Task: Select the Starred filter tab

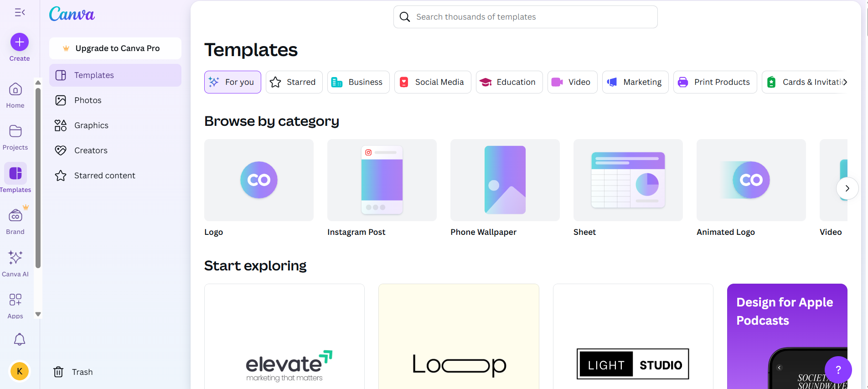Action: pyautogui.click(x=294, y=82)
